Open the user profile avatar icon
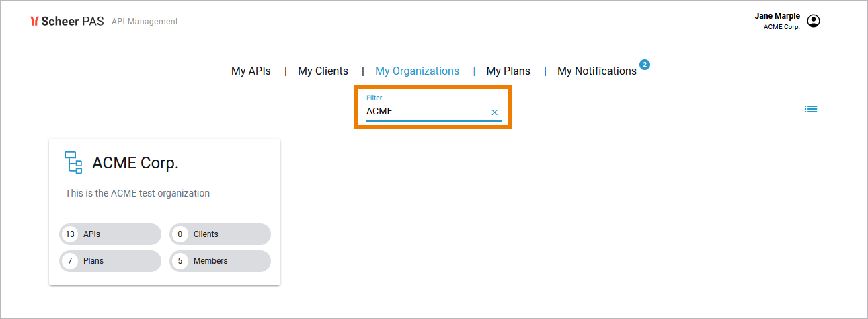The image size is (868, 319). point(814,21)
